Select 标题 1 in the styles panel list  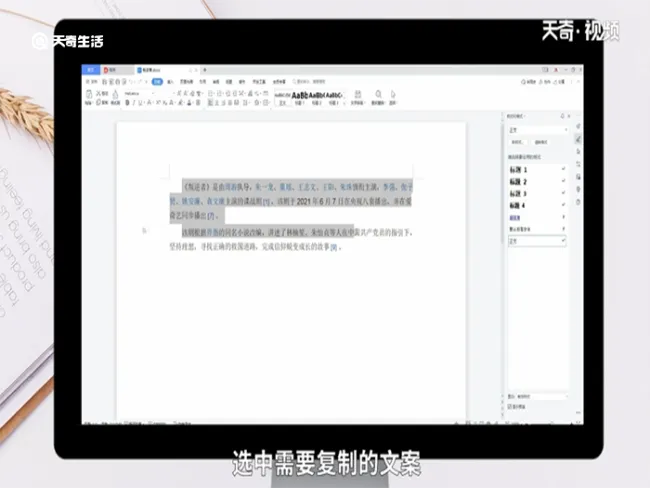[537, 170]
